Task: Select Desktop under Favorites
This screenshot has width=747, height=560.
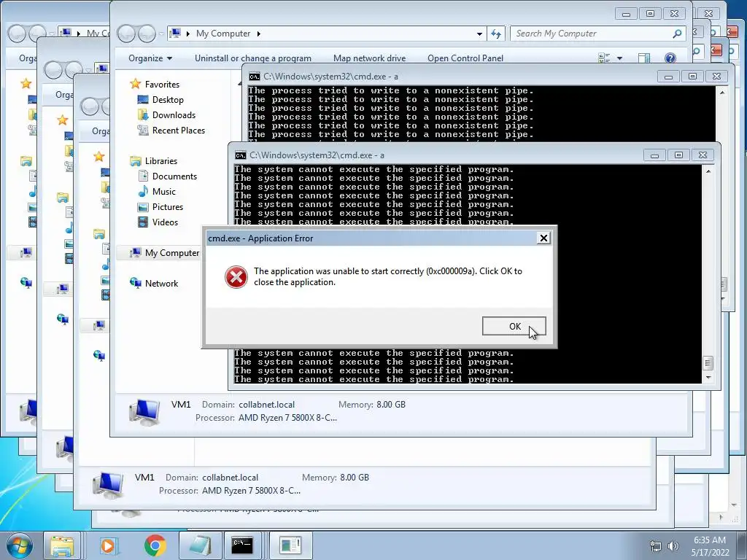Action: (x=168, y=99)
